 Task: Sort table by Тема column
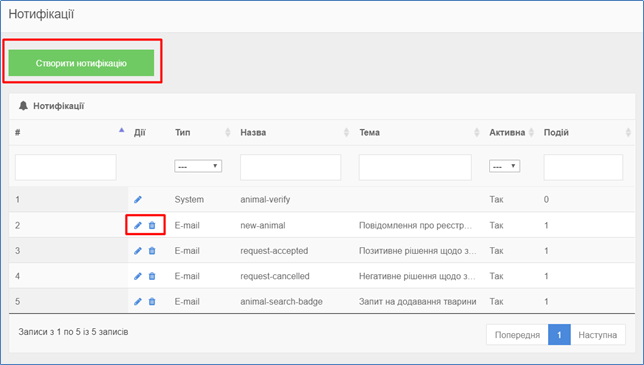(x=477, y=132)
